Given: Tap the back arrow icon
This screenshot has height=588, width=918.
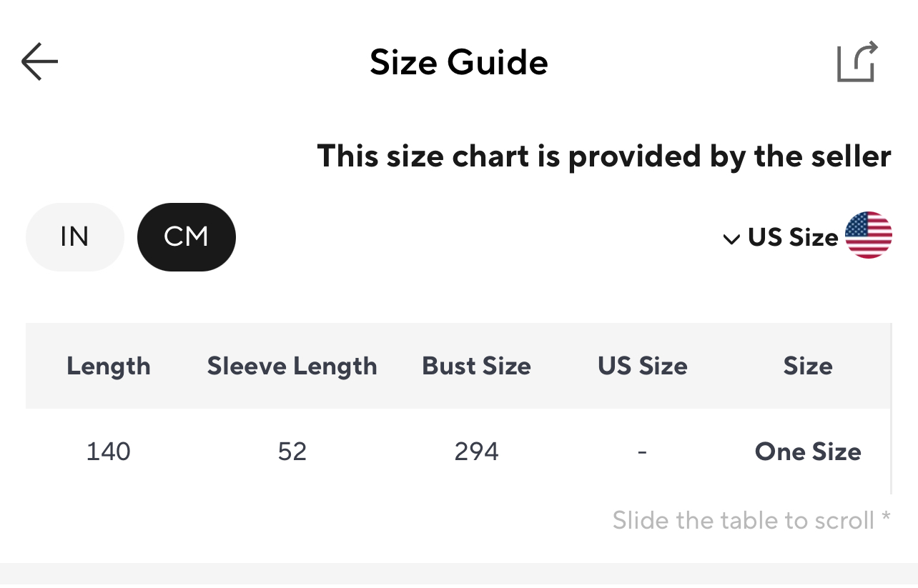Looking at the screenshot, I should (39, 62).
